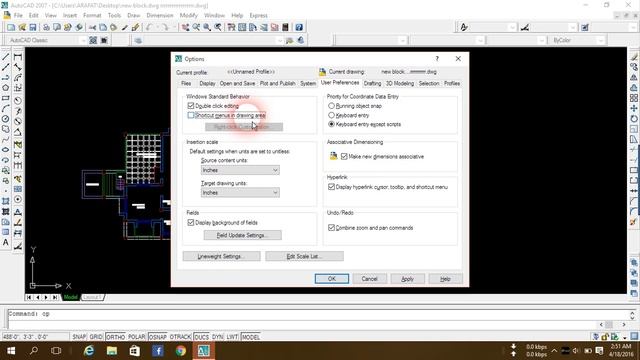640x360 pixels.
Task: Open Lineweight Settings
Action: click(221, 256)
